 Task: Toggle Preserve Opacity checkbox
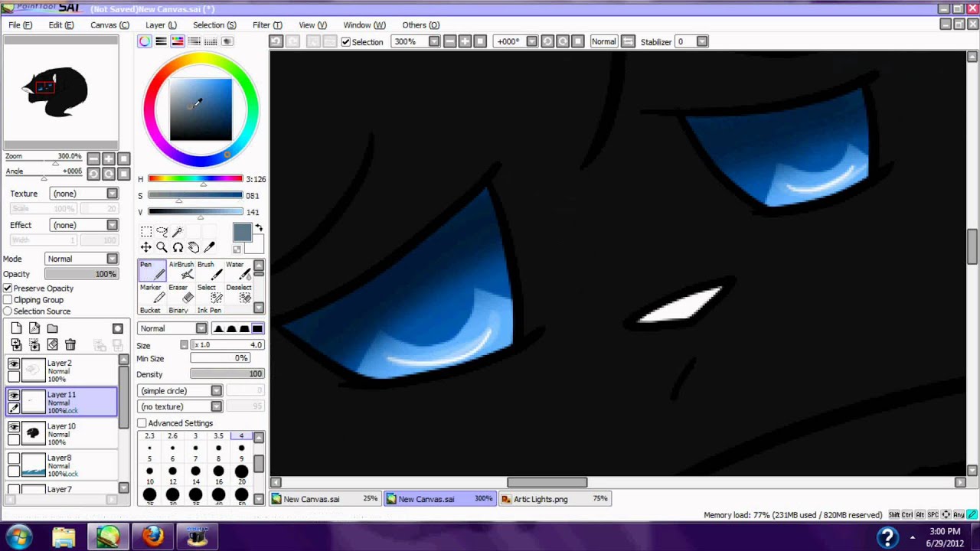tap(8, 289)
